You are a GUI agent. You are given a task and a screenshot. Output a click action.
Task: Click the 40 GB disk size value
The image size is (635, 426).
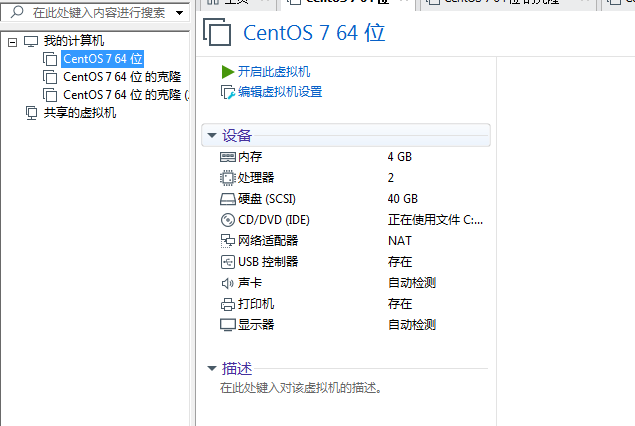click(403, 199)
